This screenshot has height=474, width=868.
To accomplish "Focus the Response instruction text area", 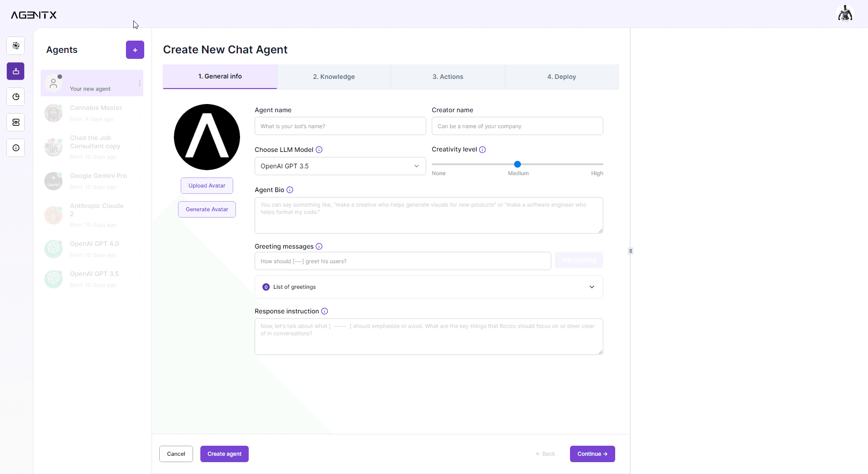I will (x=429, y=337).
